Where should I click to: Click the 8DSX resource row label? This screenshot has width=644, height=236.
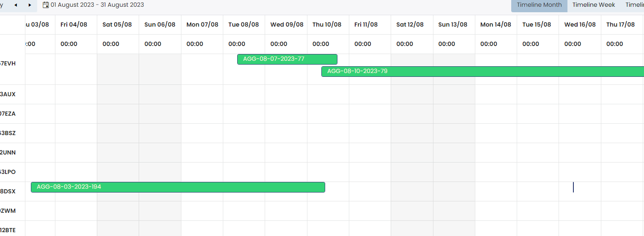[8, 191]
